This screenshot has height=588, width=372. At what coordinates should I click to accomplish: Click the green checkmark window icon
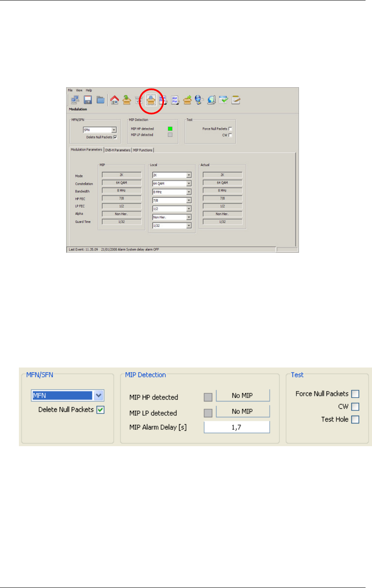click(x=224, y=100)
